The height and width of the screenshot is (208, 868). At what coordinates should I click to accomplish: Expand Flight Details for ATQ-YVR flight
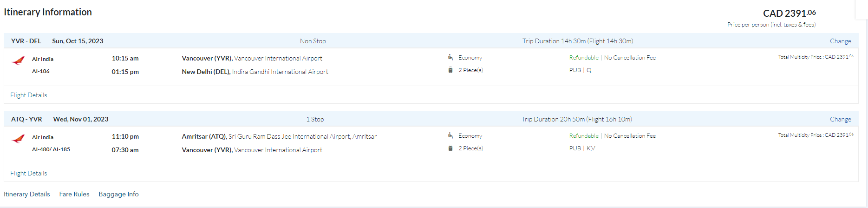click(29, 173)
